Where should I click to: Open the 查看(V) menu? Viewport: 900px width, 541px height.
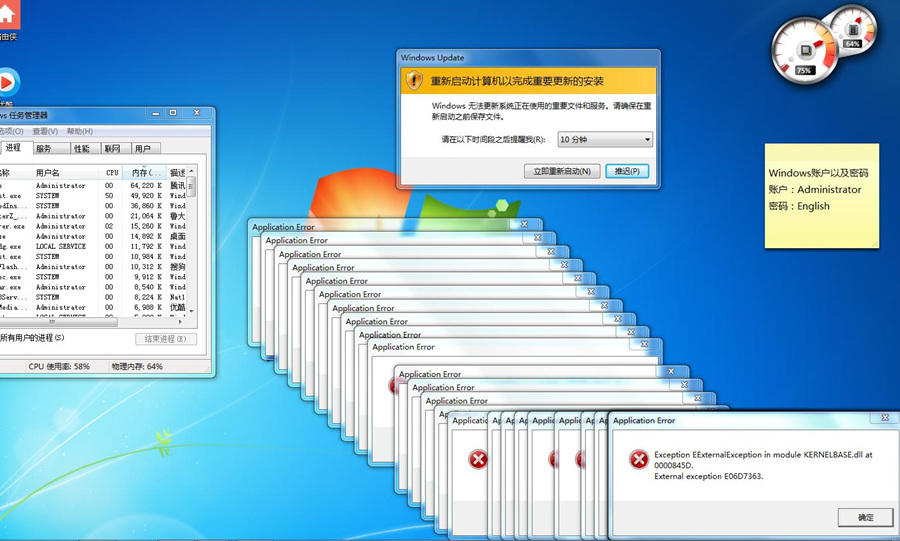tap(45, 131)
